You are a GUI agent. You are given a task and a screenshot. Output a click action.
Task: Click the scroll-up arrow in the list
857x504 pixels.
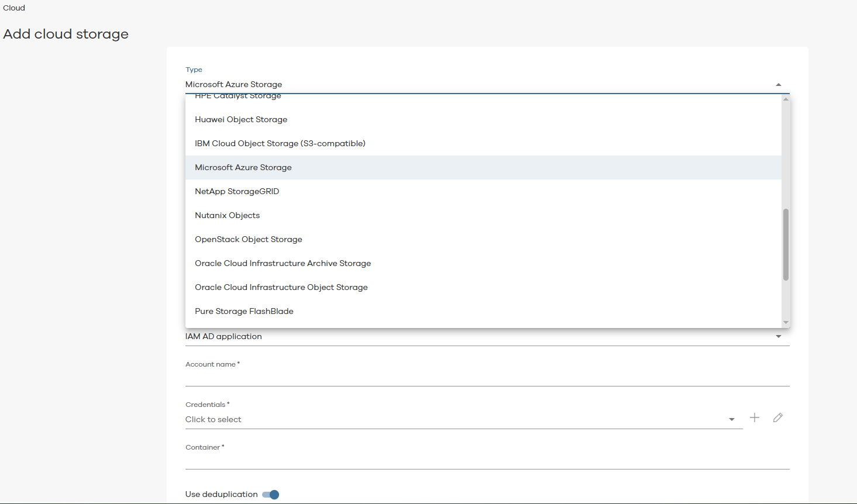(x=786, y=99)
